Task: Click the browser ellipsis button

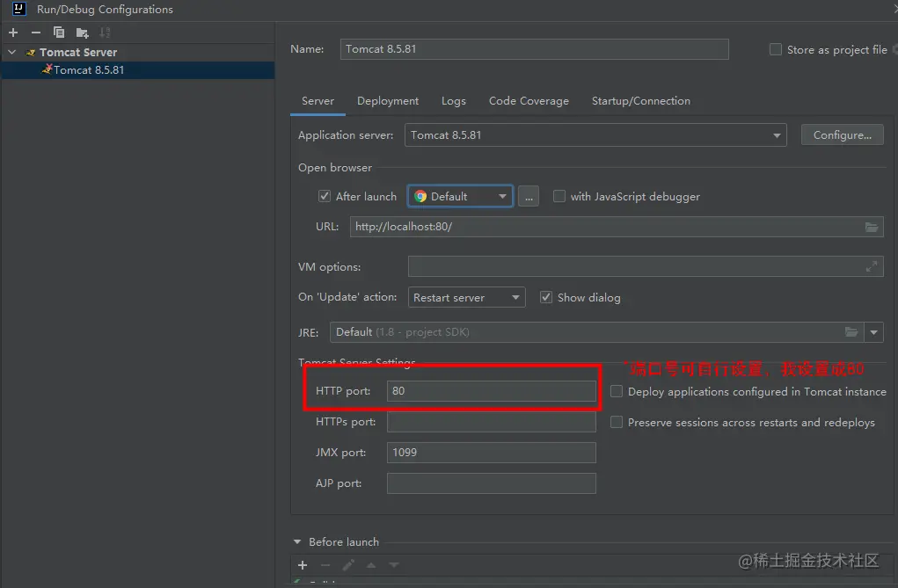Action: 529,196
